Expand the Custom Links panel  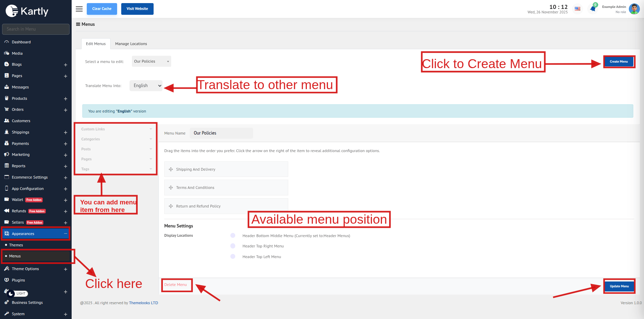[116, 129]
